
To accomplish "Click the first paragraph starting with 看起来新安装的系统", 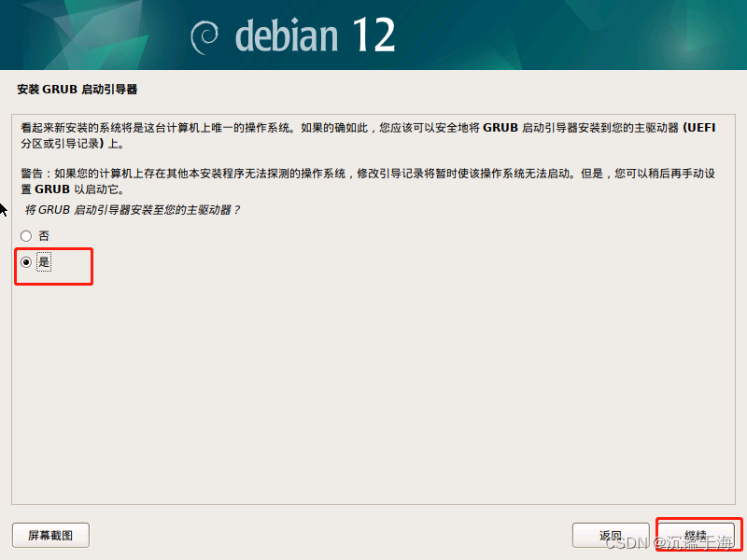I will [x=368, y=135].
